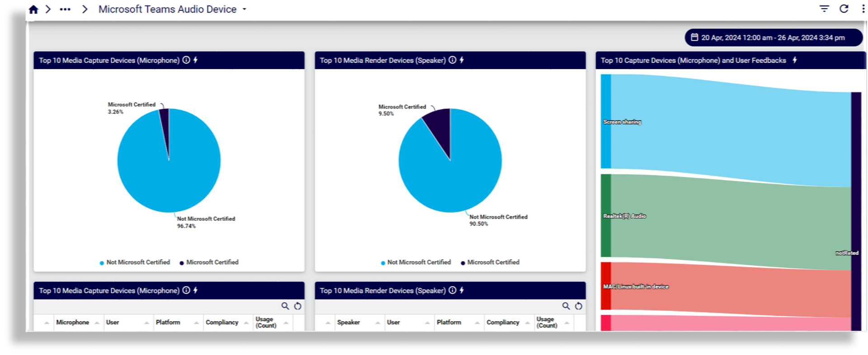
Task: Search in the Microphone table
Action: coord(285,306)
